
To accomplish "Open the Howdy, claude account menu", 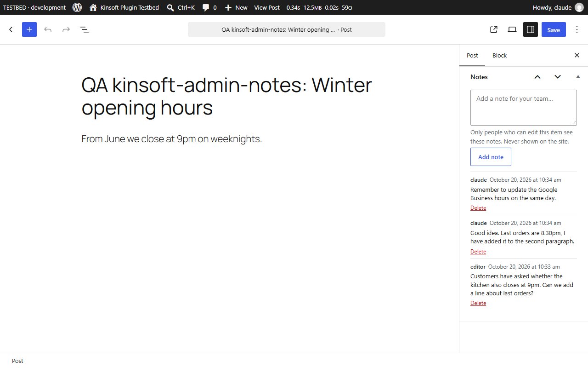I will click(558, 7).
